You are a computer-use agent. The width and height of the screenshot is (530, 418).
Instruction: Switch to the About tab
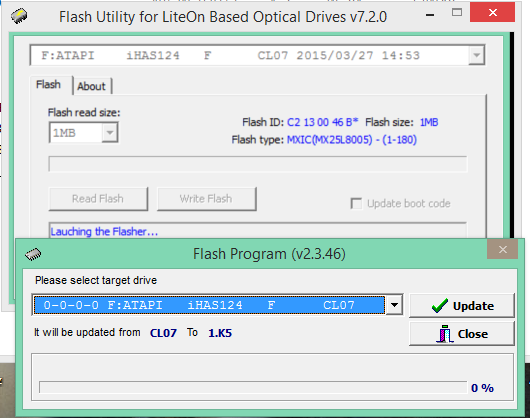92,86
